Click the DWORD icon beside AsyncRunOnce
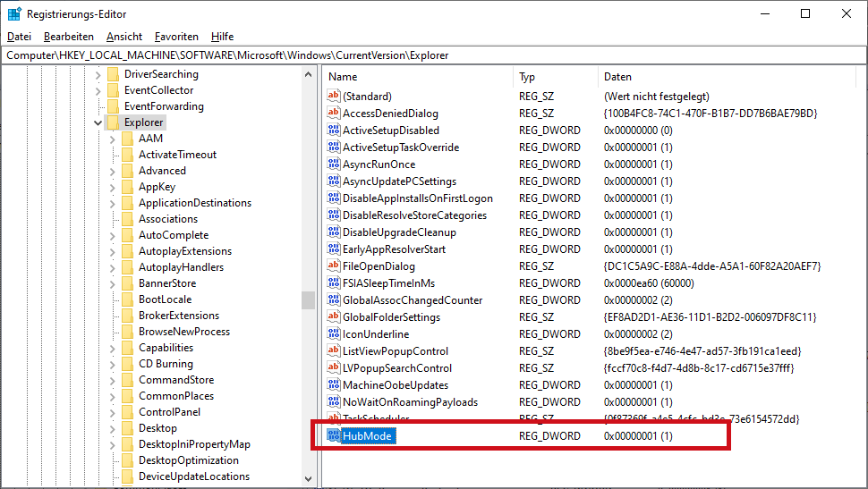The image size is (868, 489). pyautogui.click(x=333, y=164)
